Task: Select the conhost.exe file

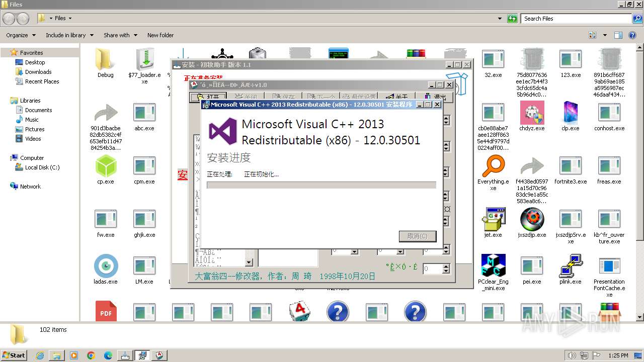Action: pos(609,117)
